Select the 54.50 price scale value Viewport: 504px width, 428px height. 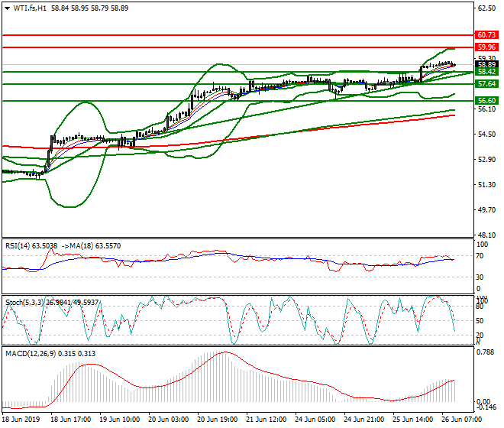tap(486, 135)
